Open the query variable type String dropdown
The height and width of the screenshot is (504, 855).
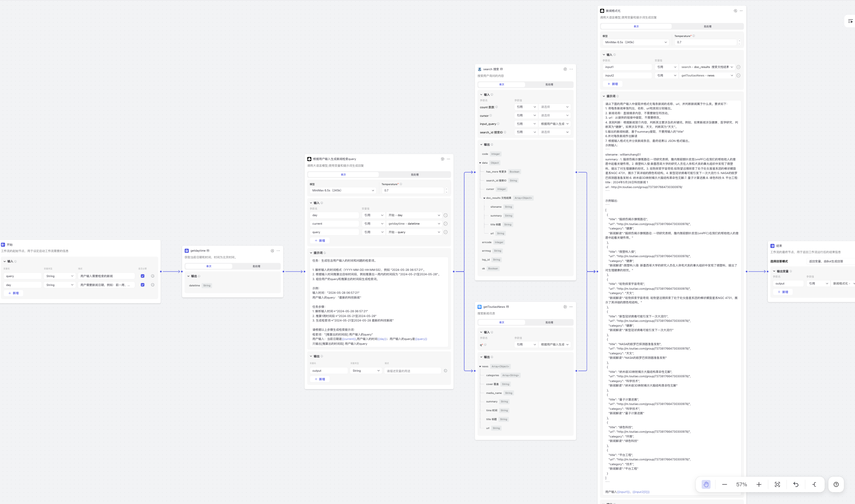[x=59, y=276]
